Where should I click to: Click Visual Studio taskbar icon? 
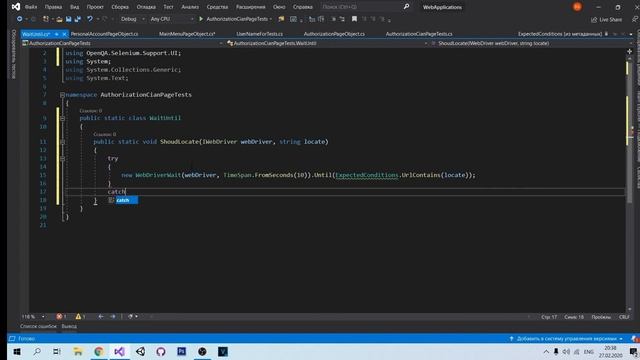[x=119, y=352]
